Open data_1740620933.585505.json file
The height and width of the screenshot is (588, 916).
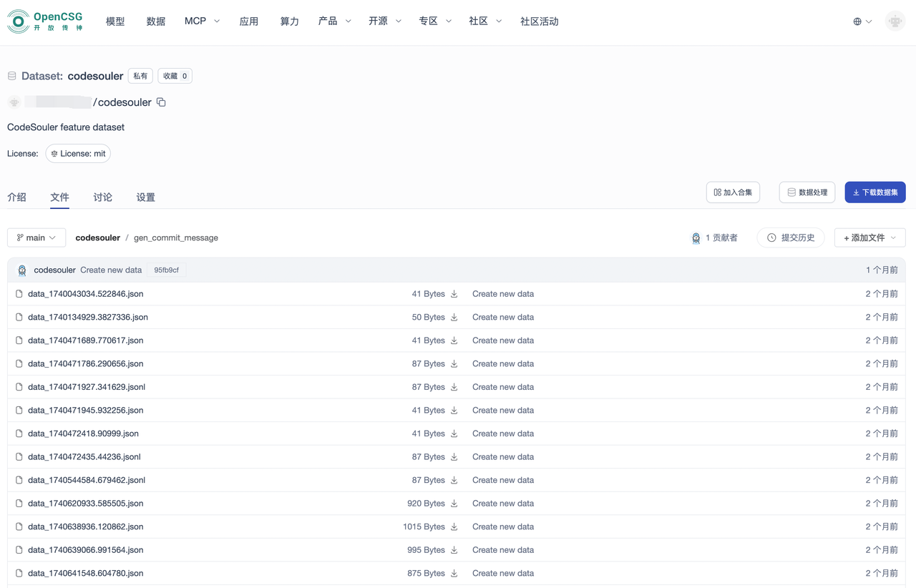(85, 504)
